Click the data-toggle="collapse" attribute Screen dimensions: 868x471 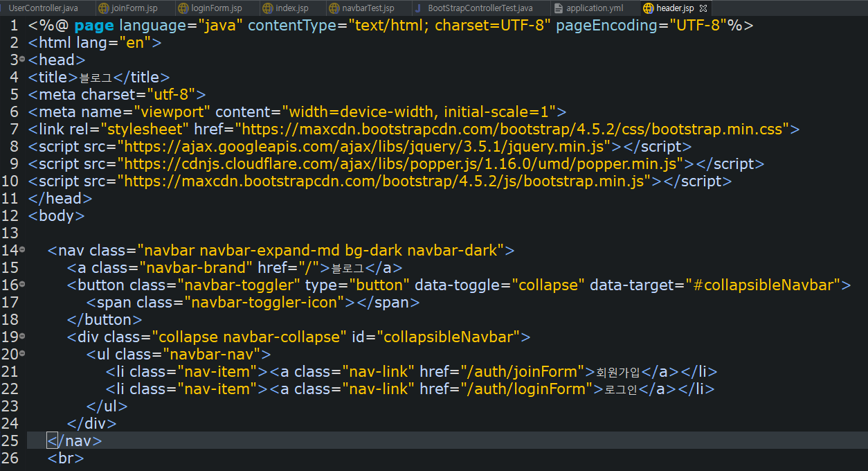500,285
